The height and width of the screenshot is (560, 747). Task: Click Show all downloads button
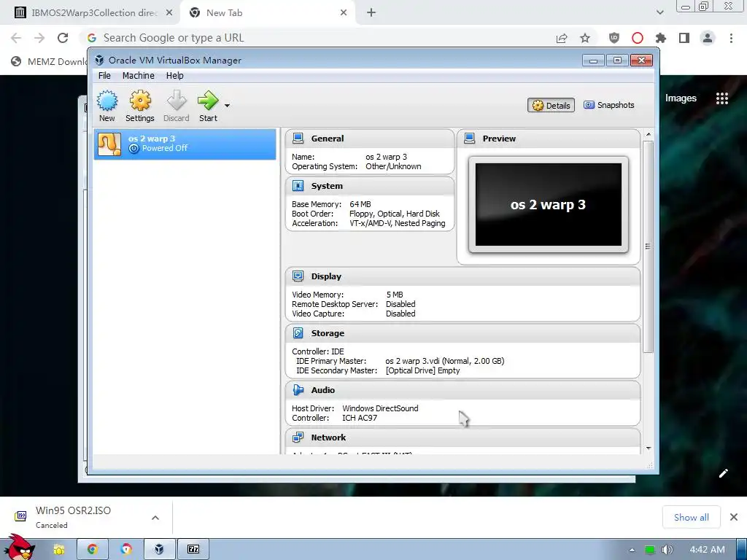692,517
